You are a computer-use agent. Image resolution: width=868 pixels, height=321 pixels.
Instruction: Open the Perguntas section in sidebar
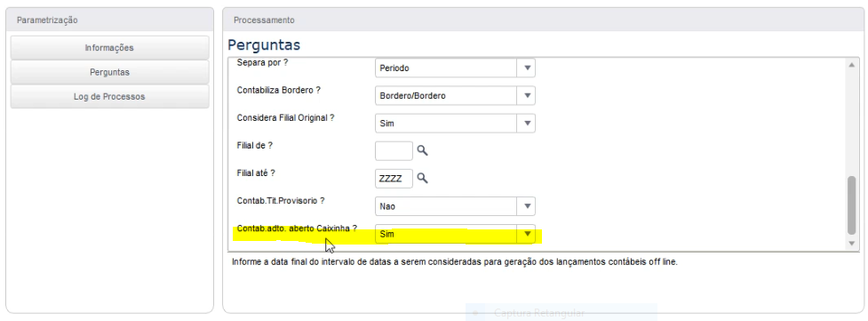109,72
